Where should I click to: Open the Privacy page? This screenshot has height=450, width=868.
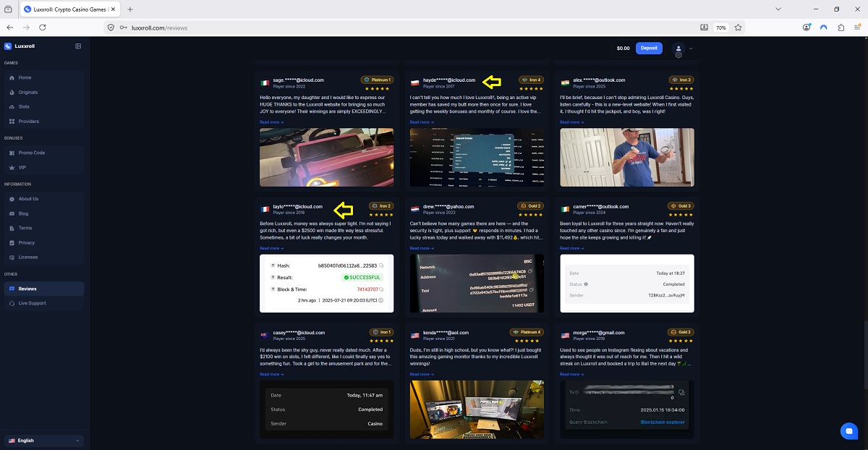tap(43, 242)
